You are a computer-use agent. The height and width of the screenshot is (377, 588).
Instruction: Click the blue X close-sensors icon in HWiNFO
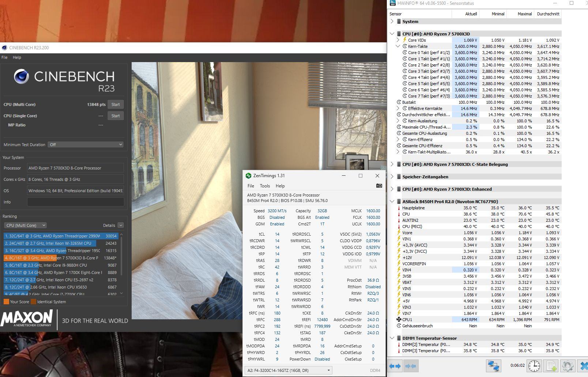[x=584, y=366]
